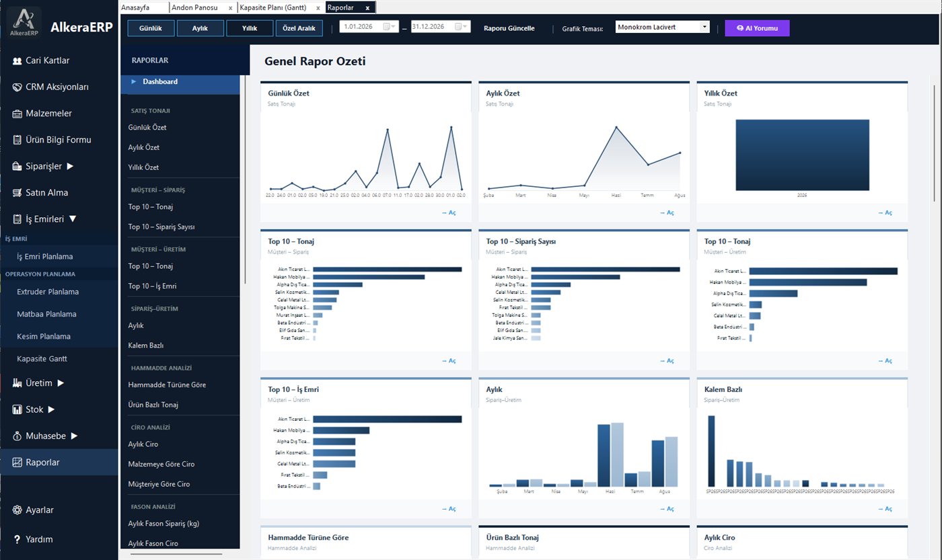
Task: Expand the Üretim submenu arrow
Action: point(61,383)
